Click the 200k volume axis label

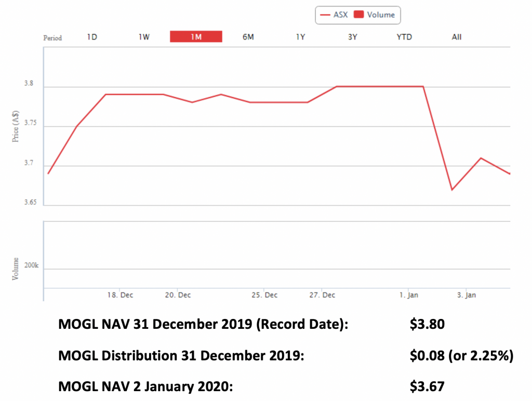(31, 265)
